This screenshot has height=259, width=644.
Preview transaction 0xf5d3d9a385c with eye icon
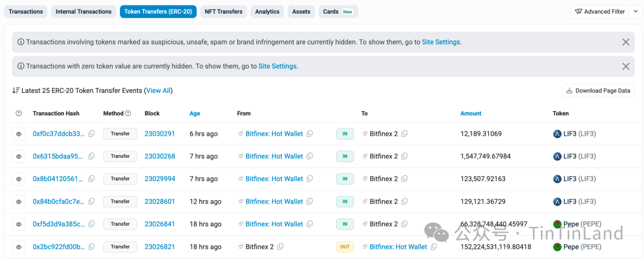19,224
